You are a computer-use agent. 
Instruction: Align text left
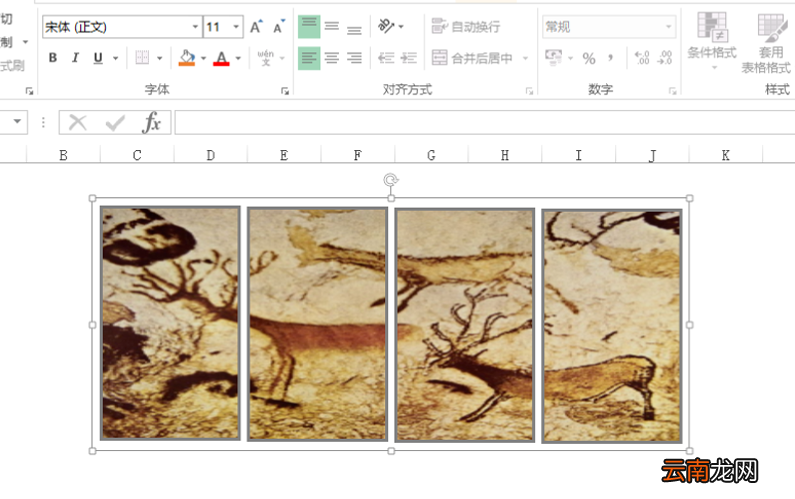pos(309,58)
